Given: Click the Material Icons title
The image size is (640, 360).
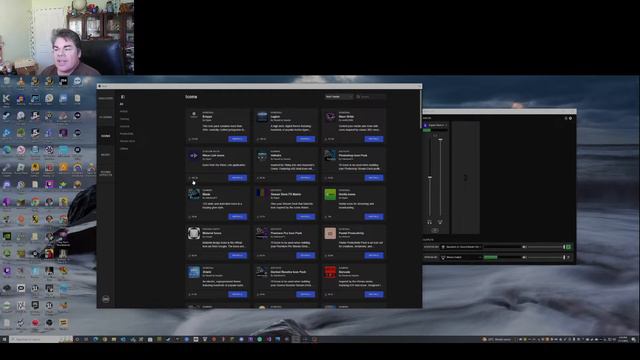Looking at the screenshot, I should coord(212,233).
